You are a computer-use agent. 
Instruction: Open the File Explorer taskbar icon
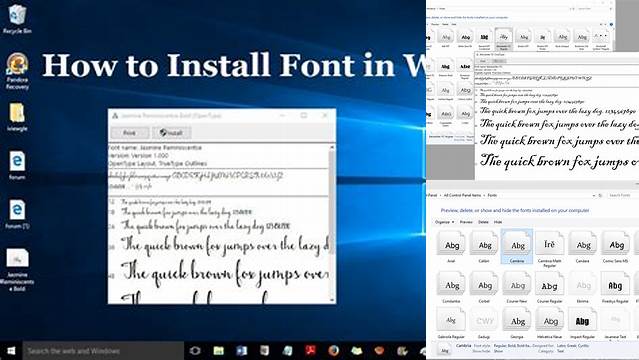(x=218, y=351)
